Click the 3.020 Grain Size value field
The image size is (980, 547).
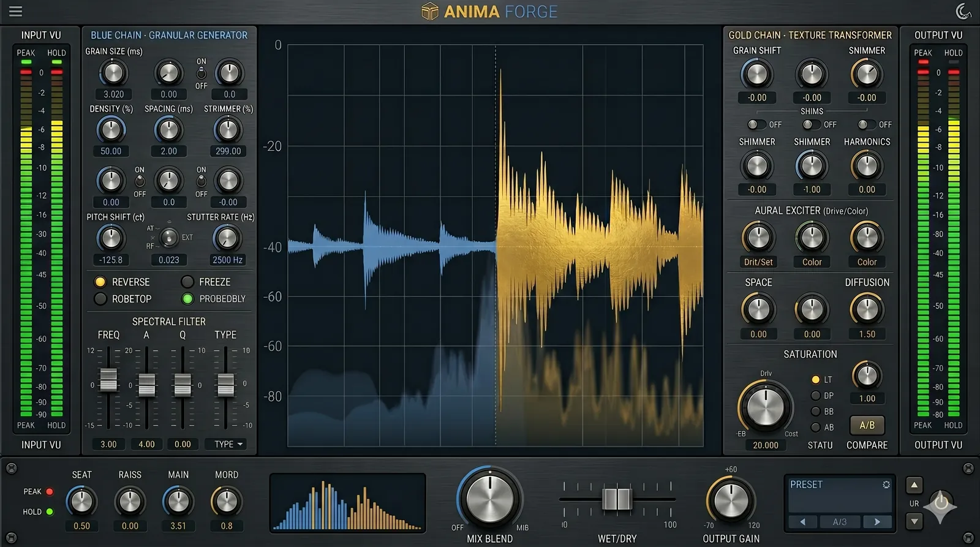[x=113, y=94]
